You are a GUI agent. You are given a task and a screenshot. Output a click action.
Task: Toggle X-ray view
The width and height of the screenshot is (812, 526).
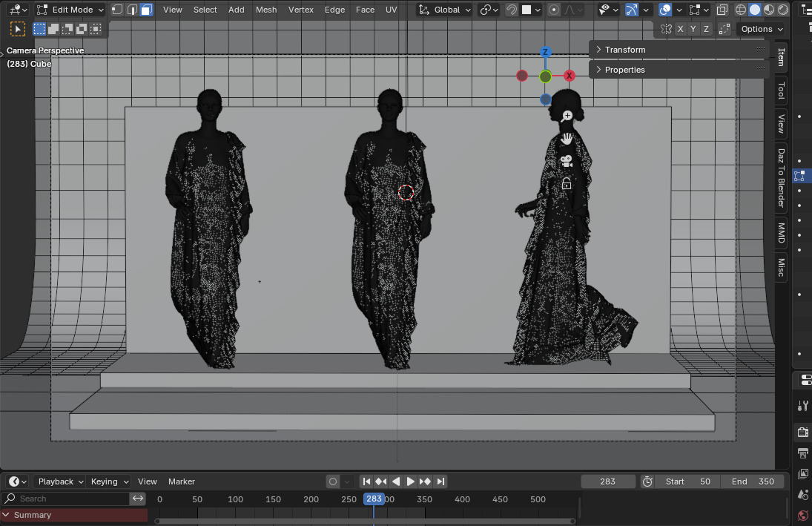point(722,10)
